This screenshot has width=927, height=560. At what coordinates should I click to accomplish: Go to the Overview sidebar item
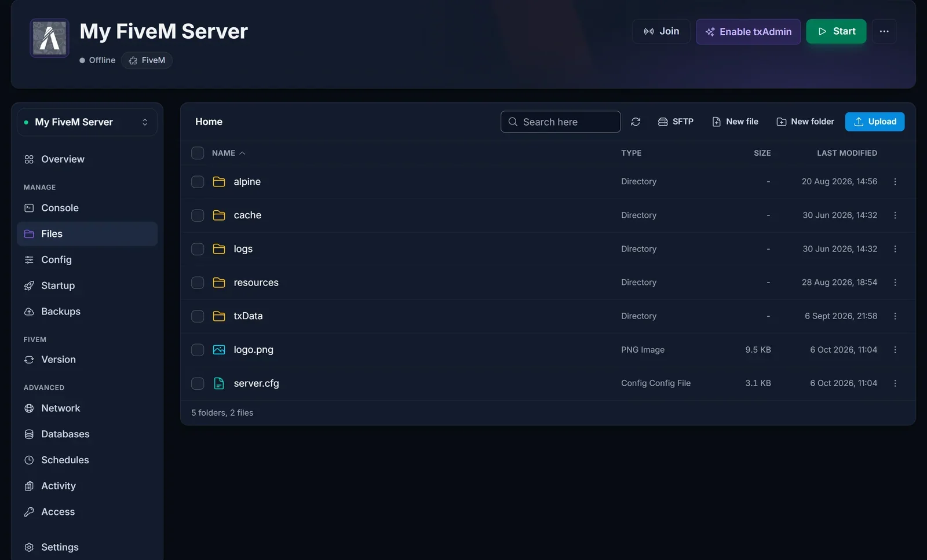point(87,159)
